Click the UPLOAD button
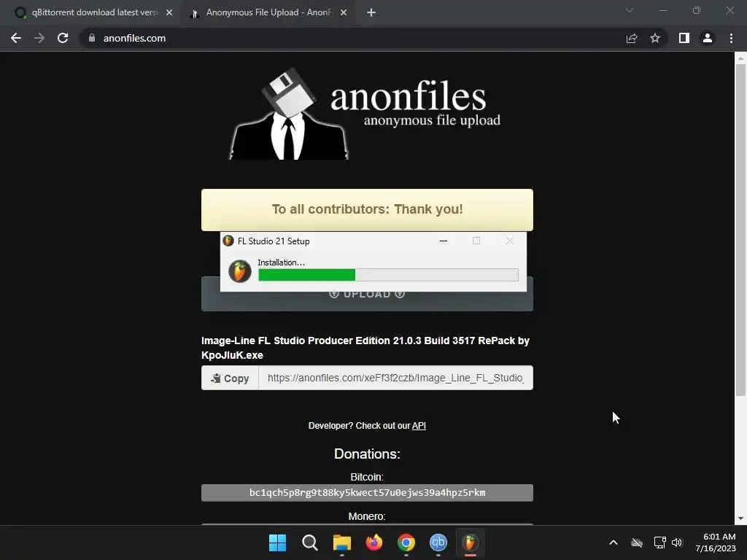The height and width of the screenshot is (560, 747). [368, 301]
